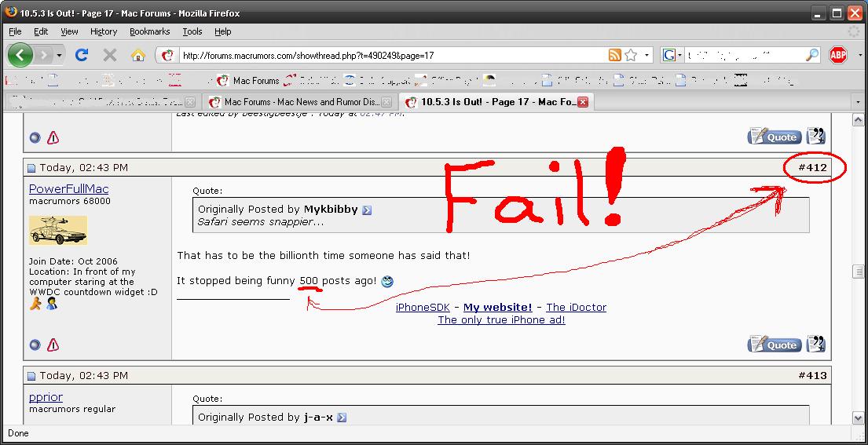Screen dimensions: 868x445
Task: Click report post icon in post above #412
Action: (x=53, y=137)
